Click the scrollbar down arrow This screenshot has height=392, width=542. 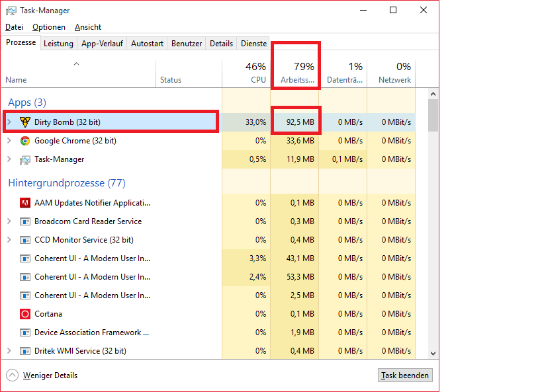[433, 354]
